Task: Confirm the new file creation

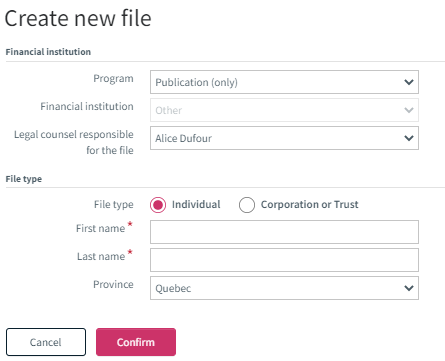Action: 136,342
